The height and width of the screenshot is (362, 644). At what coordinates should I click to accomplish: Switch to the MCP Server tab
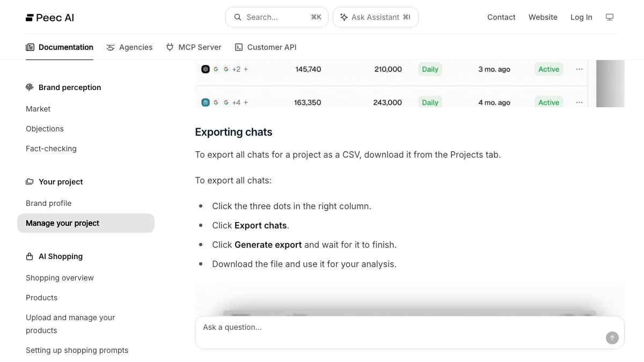point(194,47)
